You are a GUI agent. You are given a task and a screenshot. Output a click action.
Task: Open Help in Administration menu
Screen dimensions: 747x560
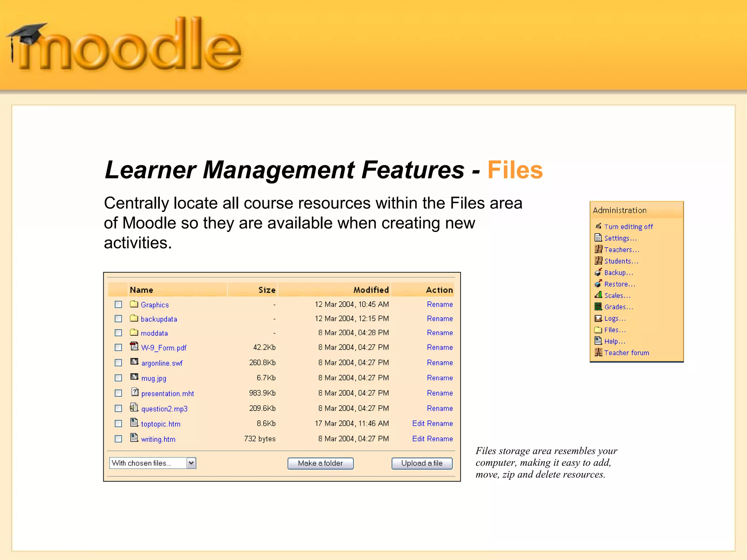point(615,341)
